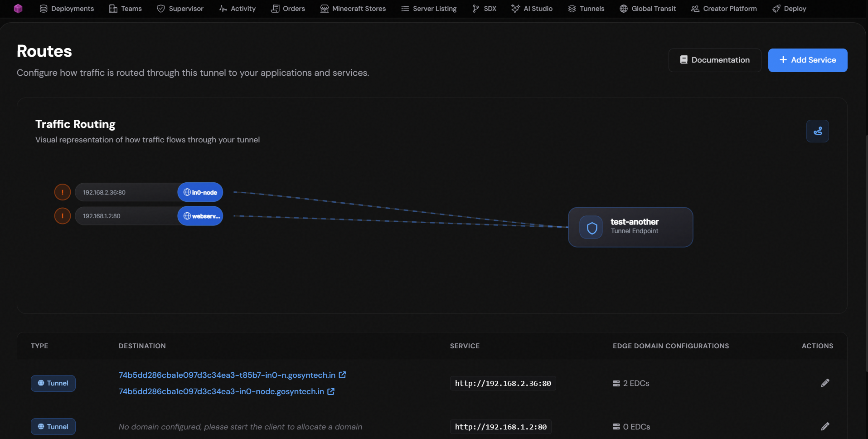Go to the Teams section

[126, 9]
